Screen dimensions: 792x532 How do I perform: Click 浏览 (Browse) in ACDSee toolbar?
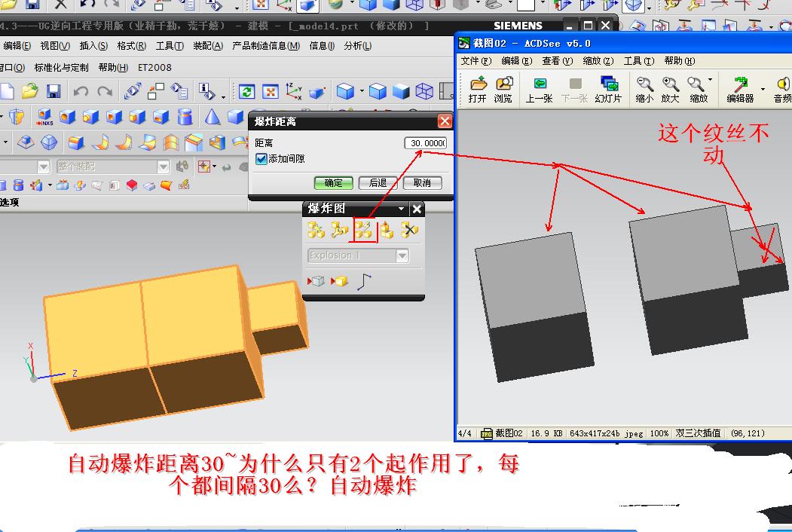coord(503,90)
